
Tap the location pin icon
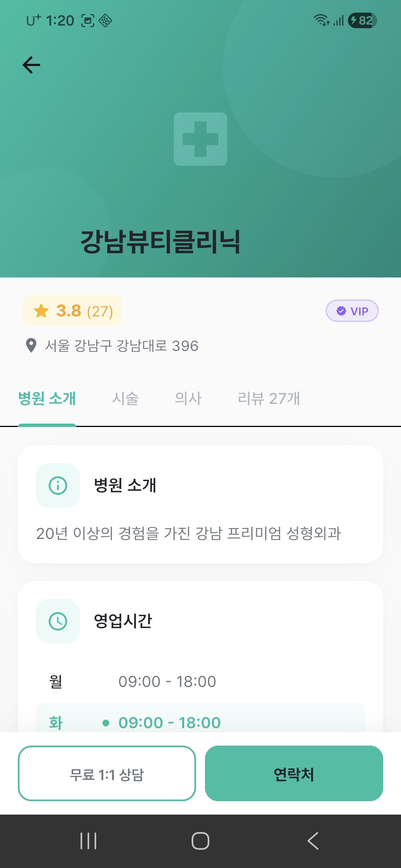31,346
